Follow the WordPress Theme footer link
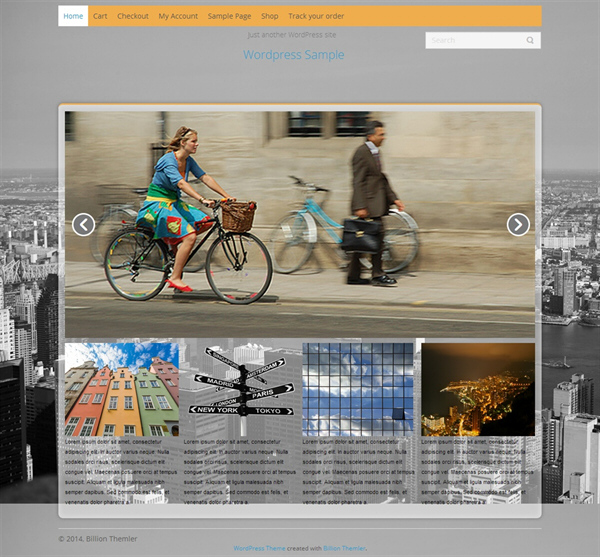 (258, 548)
